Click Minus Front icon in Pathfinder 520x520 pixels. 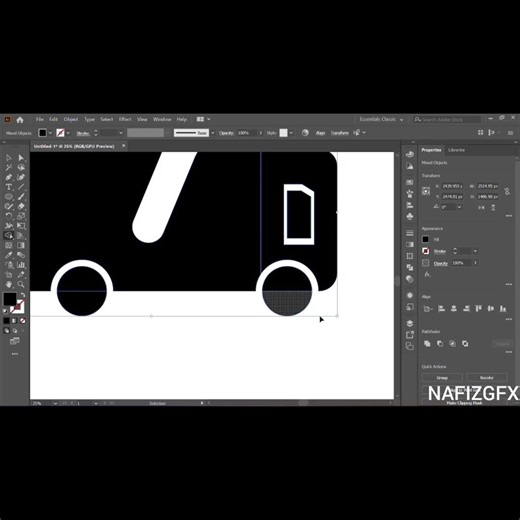pos(440,343)
